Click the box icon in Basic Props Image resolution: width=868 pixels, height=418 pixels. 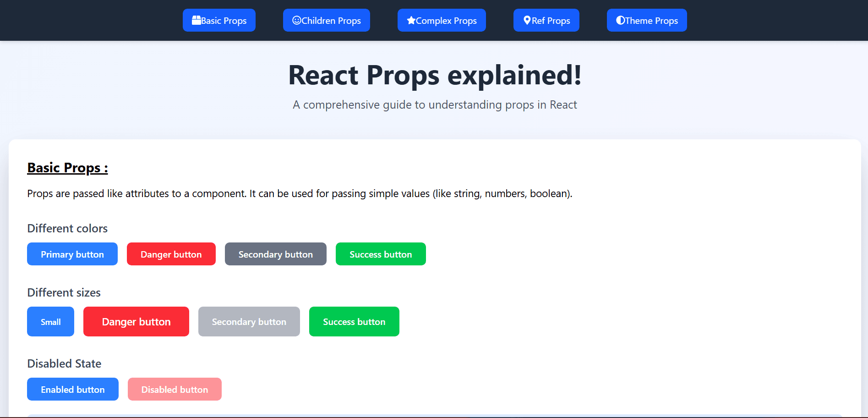tap(197, 20)
